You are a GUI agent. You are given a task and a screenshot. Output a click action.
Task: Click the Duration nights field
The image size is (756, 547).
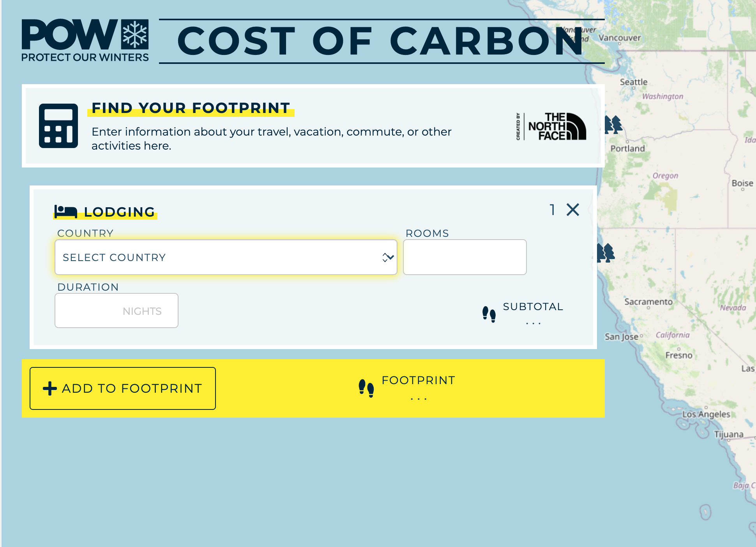pyautogui.click(x=116, y=311)
